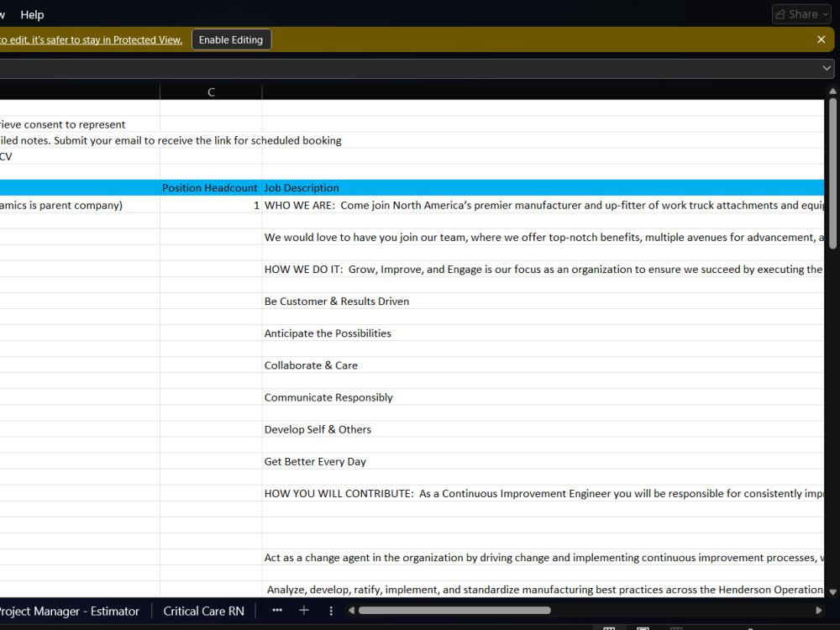Select the 'Anticipate the Possibilities' cell
This screenshot has width=840, height=630.
543,333
